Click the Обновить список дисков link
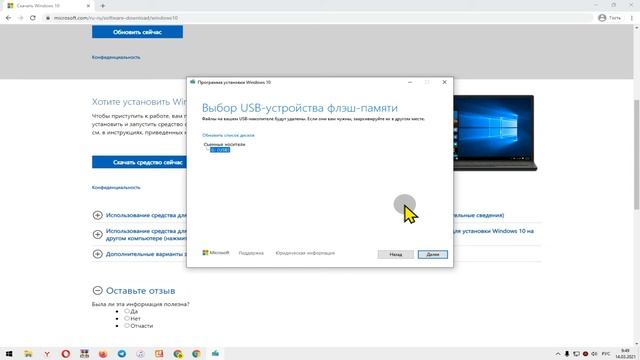The width and height of the screenshot is (640, 360). click(228, 135)
